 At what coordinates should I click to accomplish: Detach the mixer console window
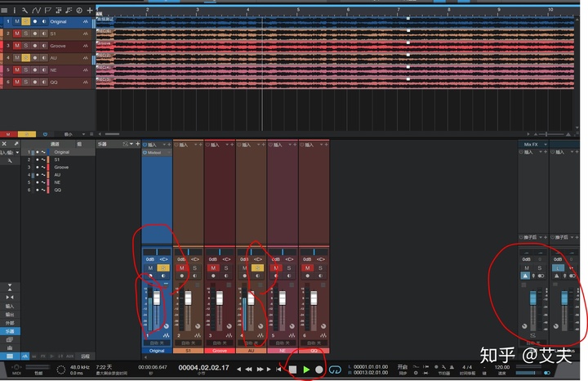16,144
